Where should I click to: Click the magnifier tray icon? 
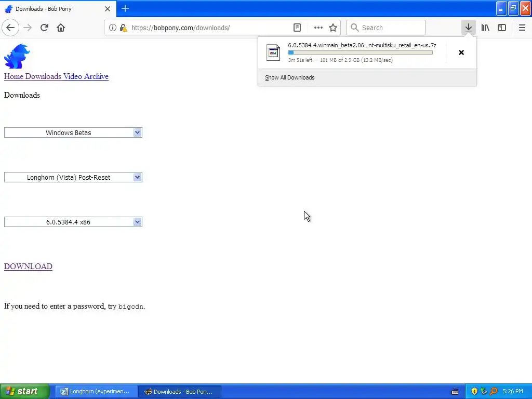point(494,391)
